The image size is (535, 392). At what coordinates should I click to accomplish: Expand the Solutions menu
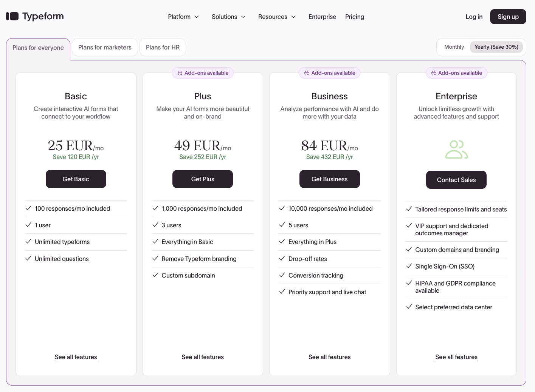(228, 17)
